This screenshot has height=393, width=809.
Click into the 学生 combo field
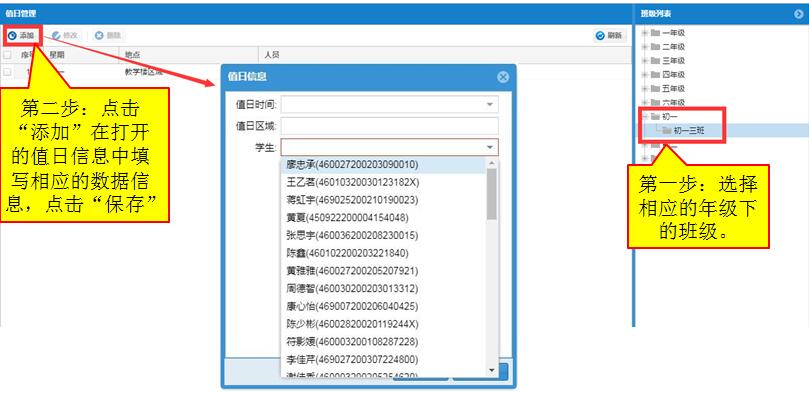pyautogui.click(x=390, y=148)
